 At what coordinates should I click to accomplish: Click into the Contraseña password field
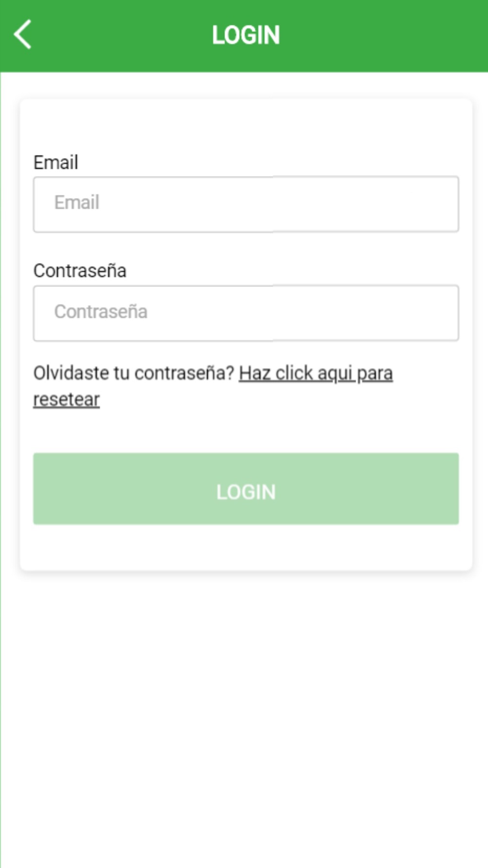[x=245, y=313]
